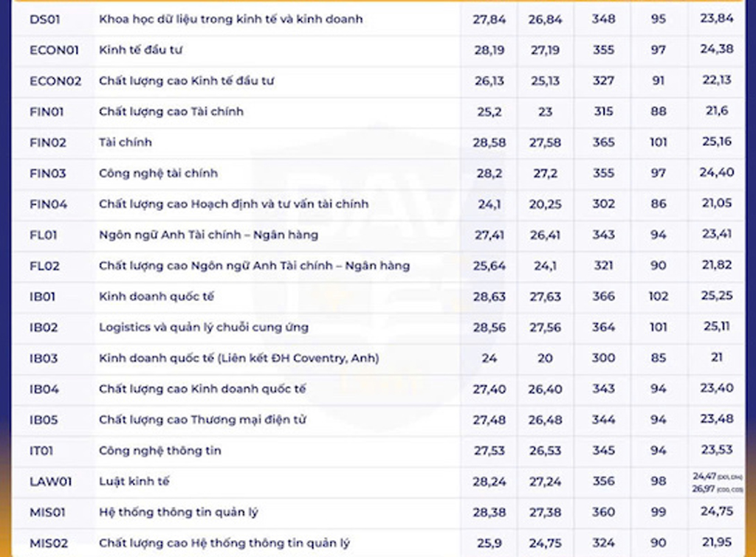Select the score 21,95 in the MIS02 row
Viewport: 756px width, 557px height.
717,543
